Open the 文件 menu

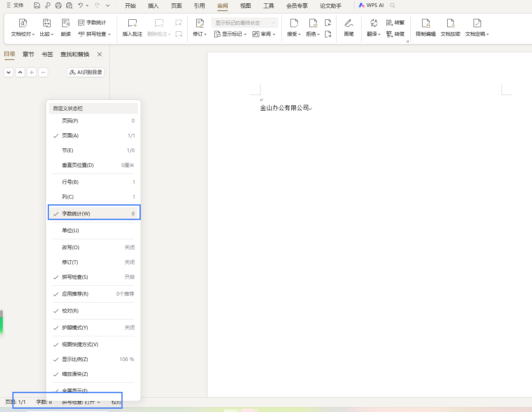15,5
